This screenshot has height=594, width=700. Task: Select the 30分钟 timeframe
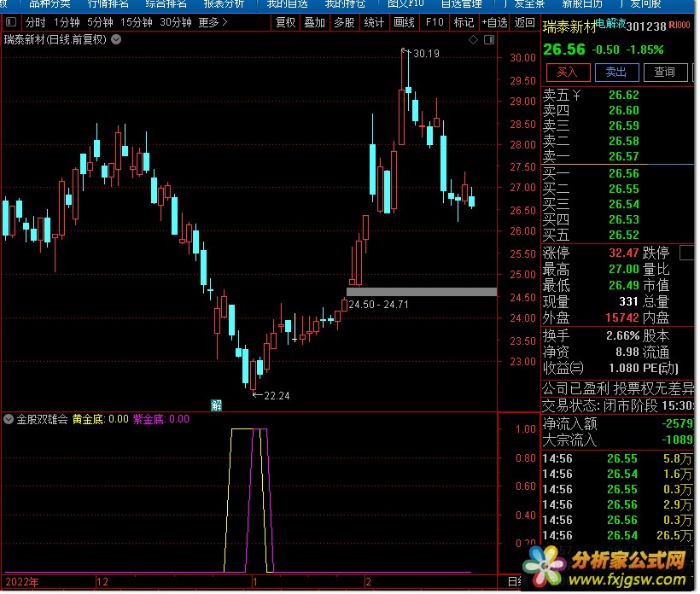176,22
